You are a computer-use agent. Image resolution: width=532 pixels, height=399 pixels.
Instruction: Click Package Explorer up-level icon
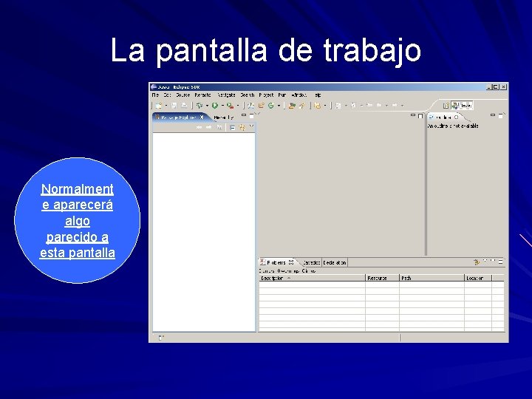(219, 128)
